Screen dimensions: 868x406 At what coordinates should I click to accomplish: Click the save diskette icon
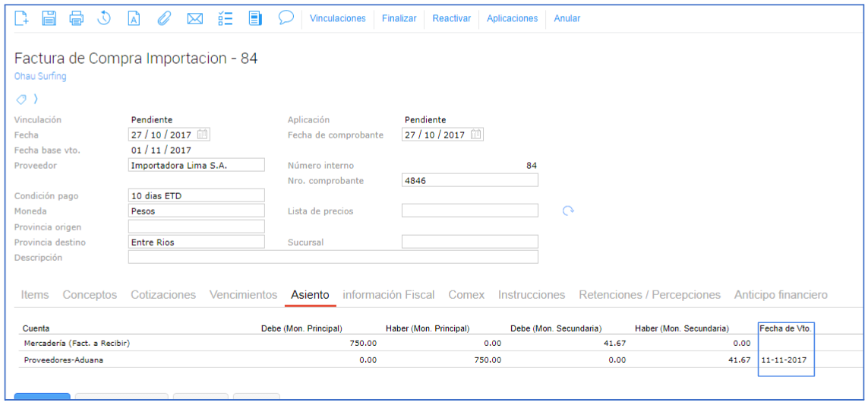coord(49,18)
